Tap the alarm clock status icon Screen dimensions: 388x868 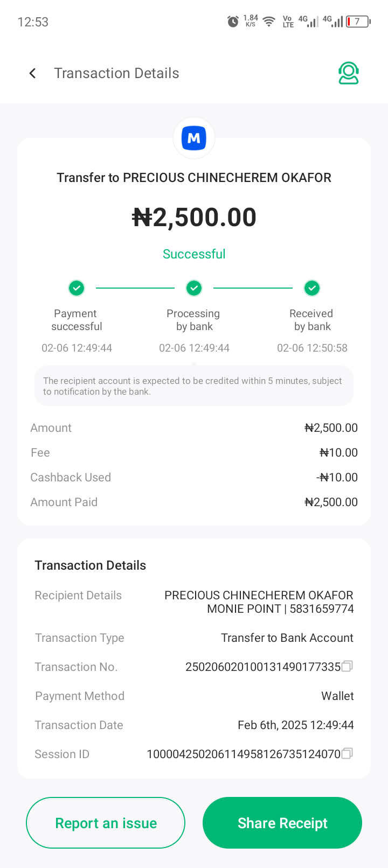tap(233, 22)
